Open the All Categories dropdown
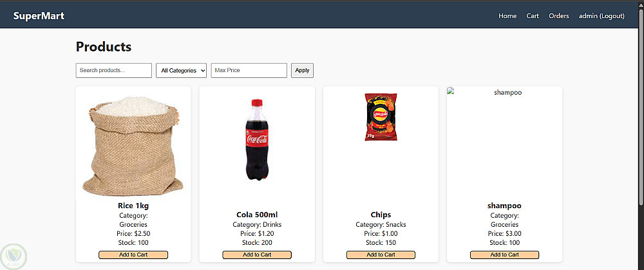Screen dimensions: 644x270 [x=182, y=70]
